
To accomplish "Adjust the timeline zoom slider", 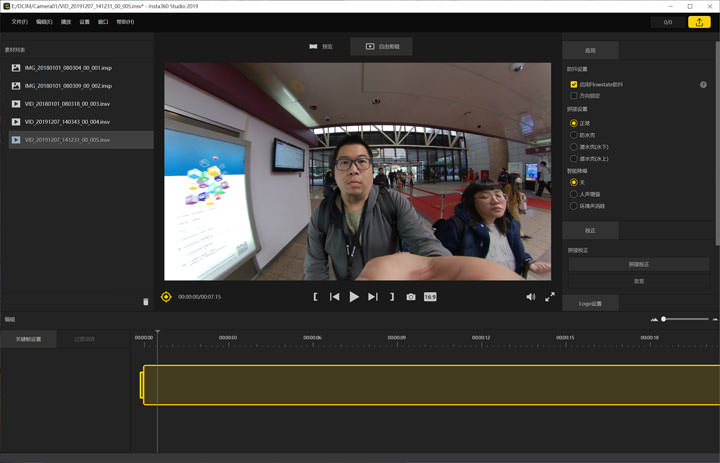I will click(x=664, y=319).
